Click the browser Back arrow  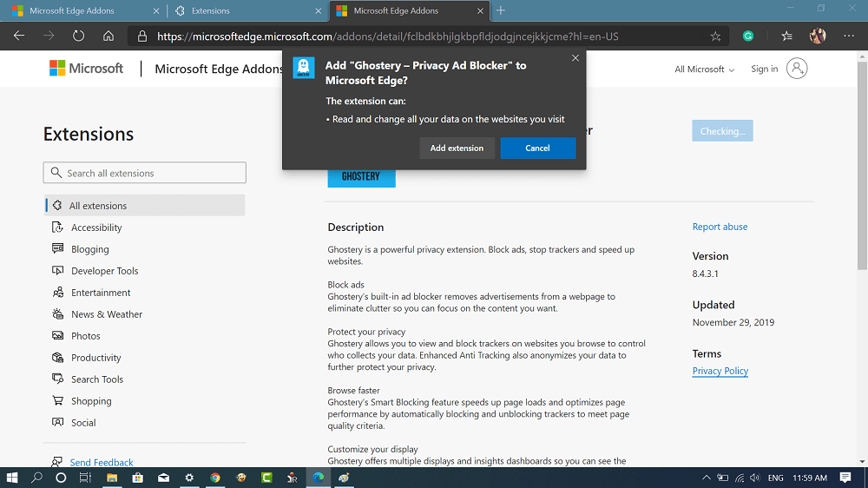point(19,36)
